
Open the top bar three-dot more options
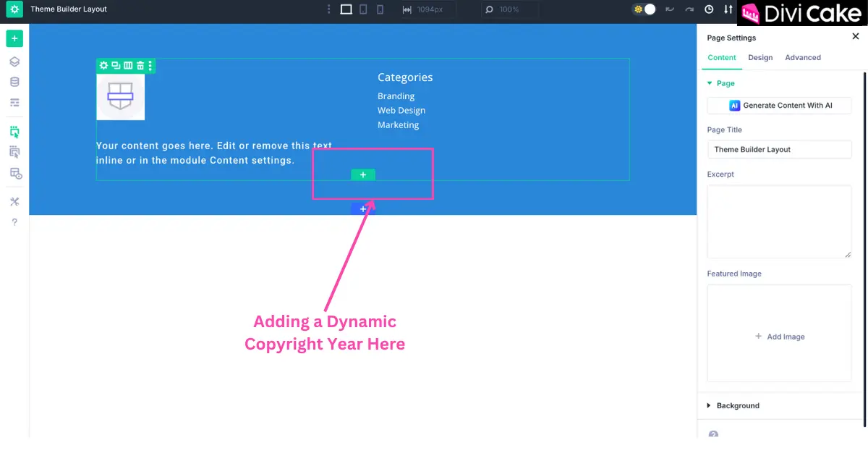point(328,9)
